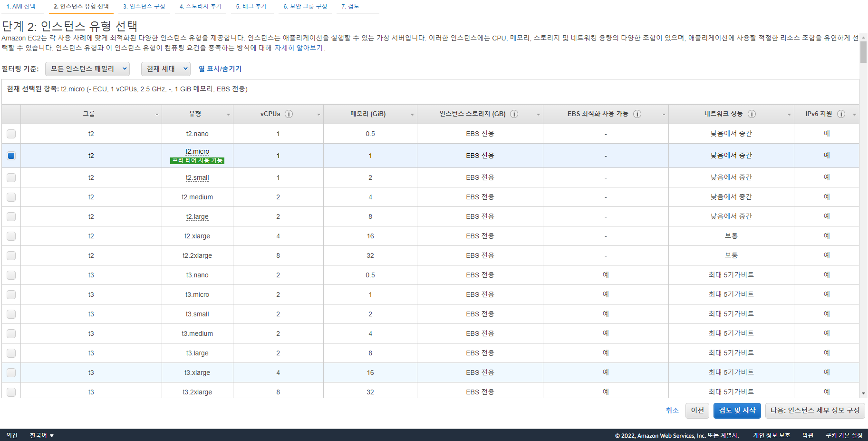Image resolution: width=868 pixels, height=441 pixels.
Task: Open sort arrow on IPv6 지원 column
Action: (x=854, y=115)
